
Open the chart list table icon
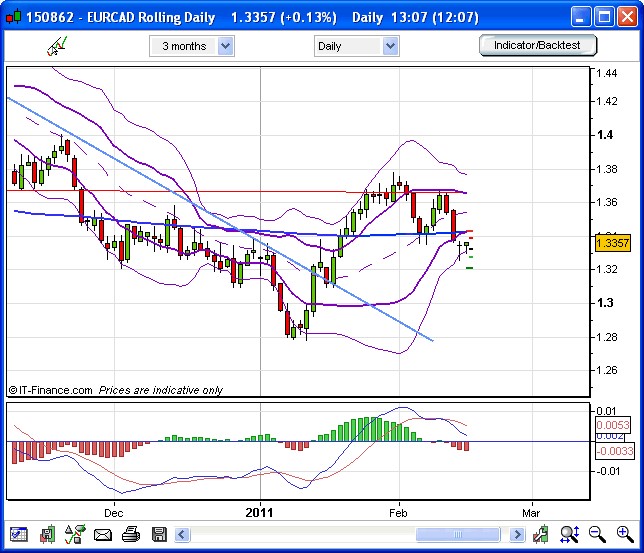coord(18,534)
